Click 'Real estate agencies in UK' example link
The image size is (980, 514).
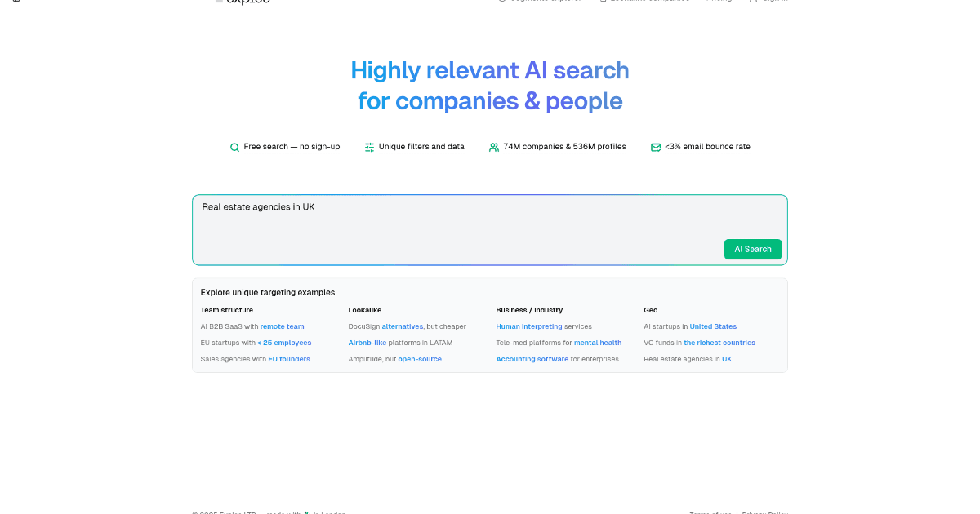688,359
